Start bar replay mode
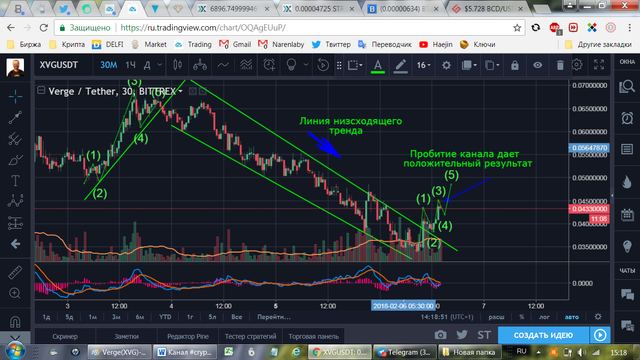Image resolution: width=640 pixels, height=360 pixels. [x=322, y=65]
